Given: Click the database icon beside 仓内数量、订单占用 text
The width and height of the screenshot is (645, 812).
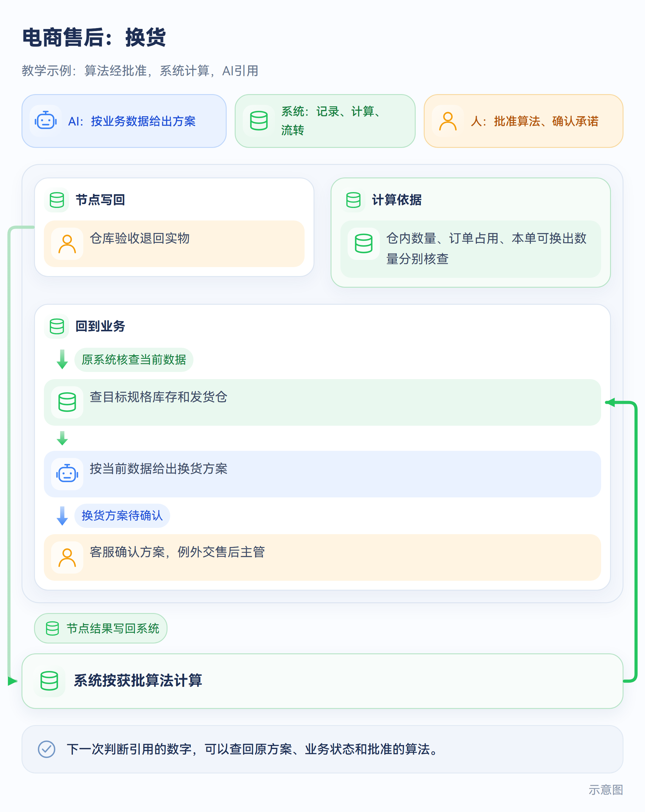Looking at the screenshot, I should [x=363, y=244].
